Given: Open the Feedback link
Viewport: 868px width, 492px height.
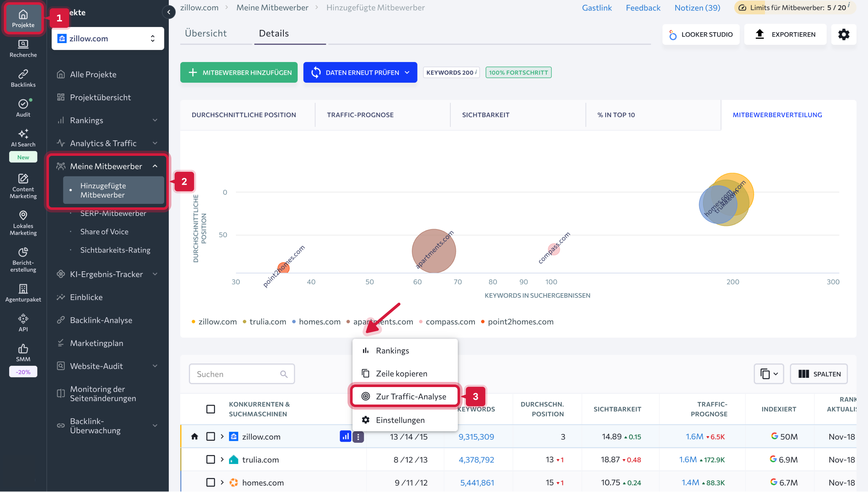Looking at the screenshot, I should pyautogui.click(x=643, y=7).
